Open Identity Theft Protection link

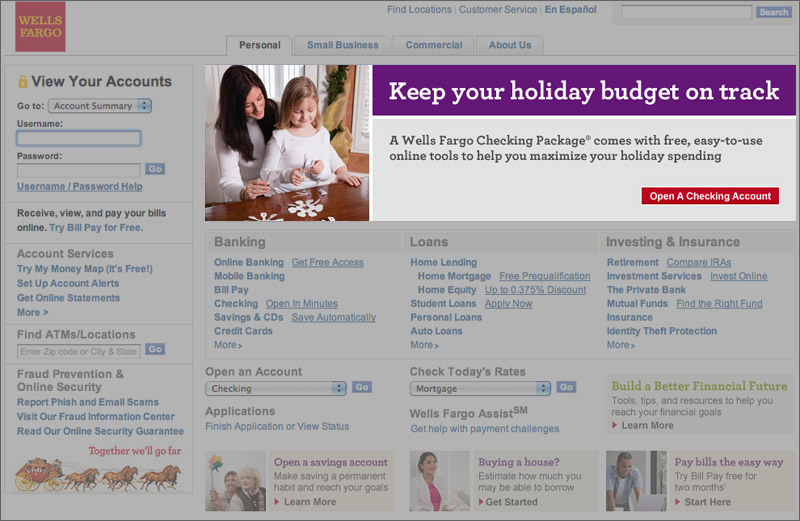[x=662, y=331]
